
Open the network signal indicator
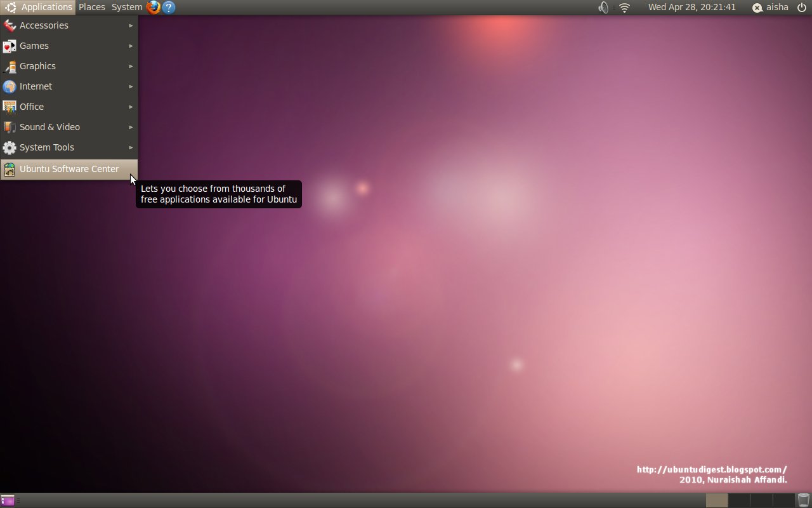[624, 8]
